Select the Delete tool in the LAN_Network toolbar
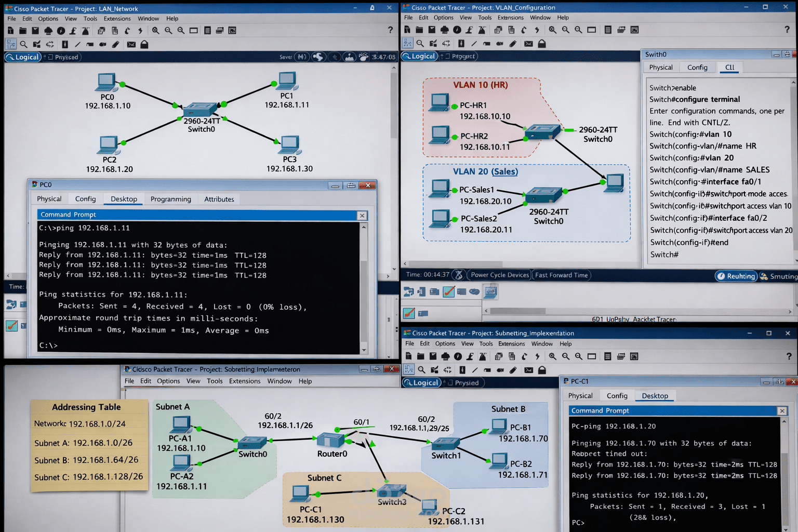The height and width of the screenshot is (532, 798). point(36,44)
